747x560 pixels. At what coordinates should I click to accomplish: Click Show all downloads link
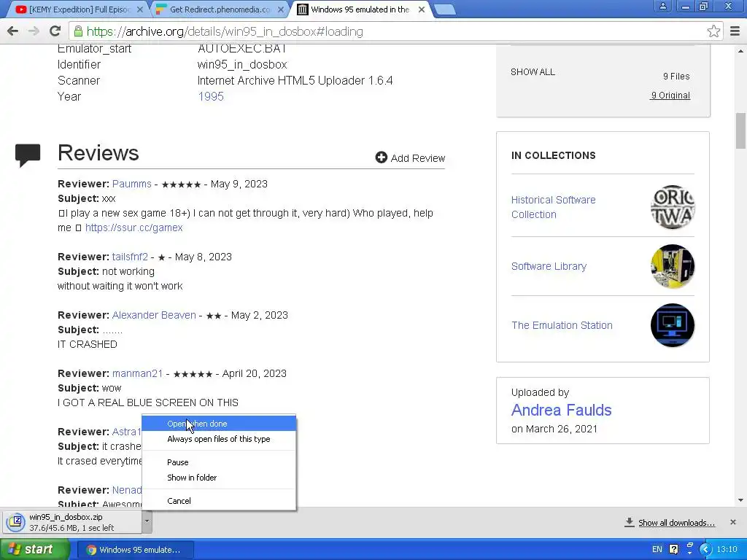[x=676, y=522]
